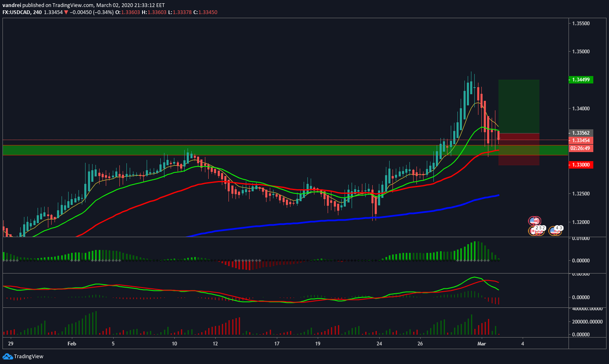Image resolution: width=609 pixels, height=364 pixels.
Task: Click the 24 date label on time axis
Action: (x=379, y=344)
